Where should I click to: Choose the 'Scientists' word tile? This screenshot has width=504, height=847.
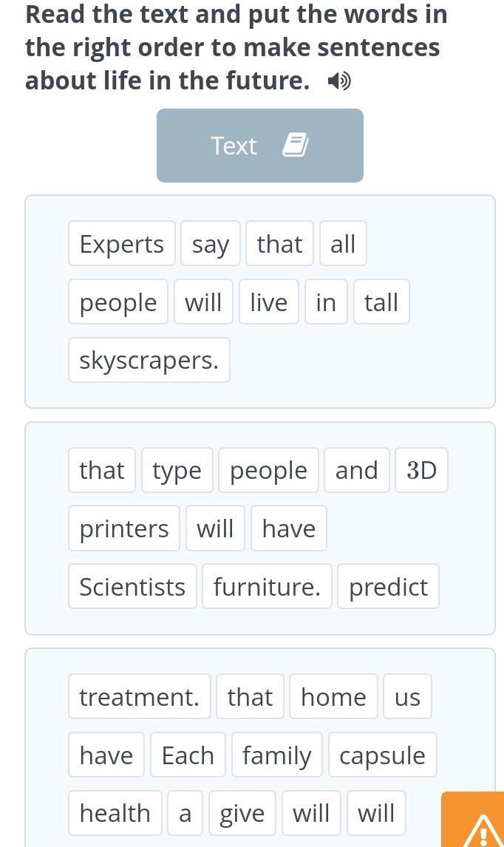(132, 587)
